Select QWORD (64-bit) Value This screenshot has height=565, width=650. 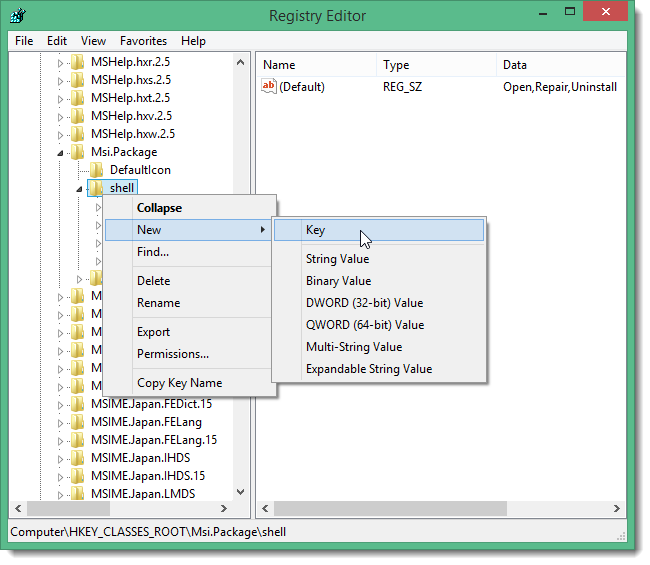point(379,325)
